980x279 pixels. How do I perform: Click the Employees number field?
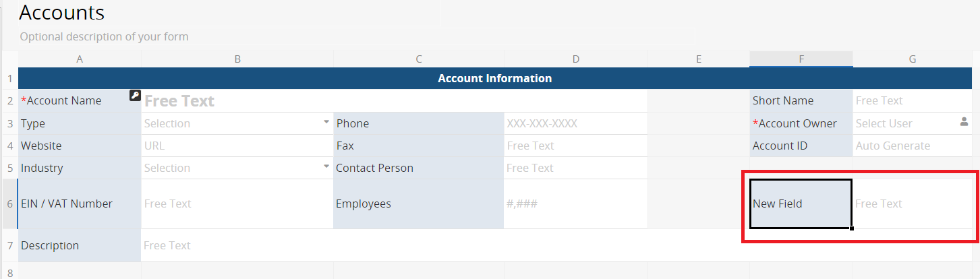point(575,204)
